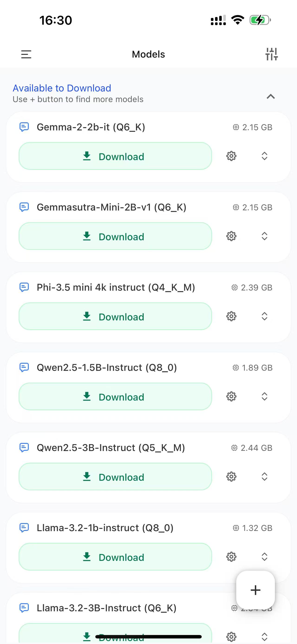Expand details for Phi-3.5 mini card
This screenshot has height=644, width=297.
(264, 316)
